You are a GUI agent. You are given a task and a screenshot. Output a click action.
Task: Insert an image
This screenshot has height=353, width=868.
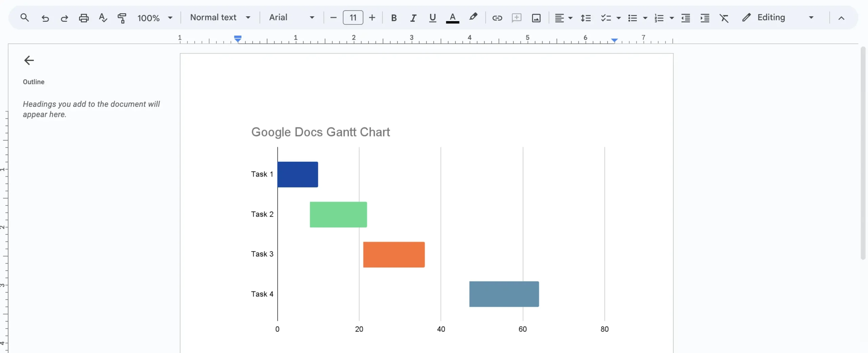pos(536,18)
